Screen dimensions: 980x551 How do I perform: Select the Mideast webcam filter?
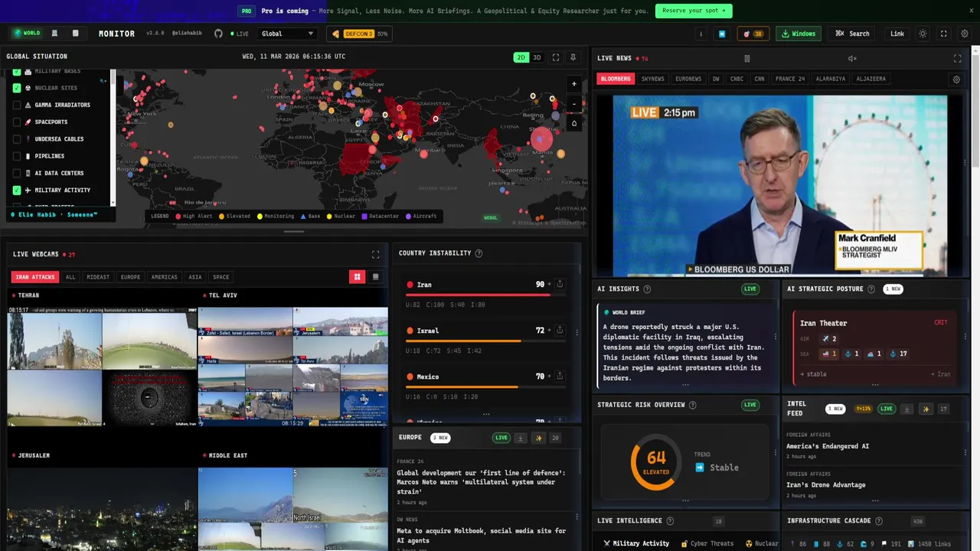point(98,277)
